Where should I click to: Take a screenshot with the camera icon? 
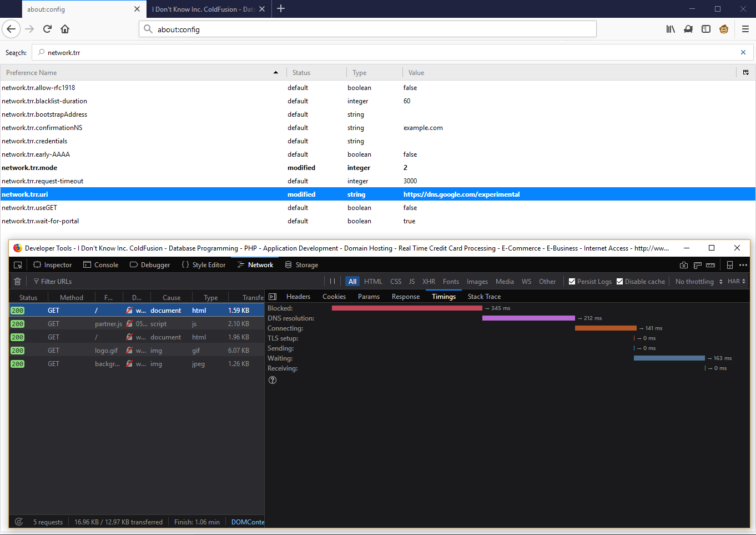pyautogui.click(x=684, y=265)
